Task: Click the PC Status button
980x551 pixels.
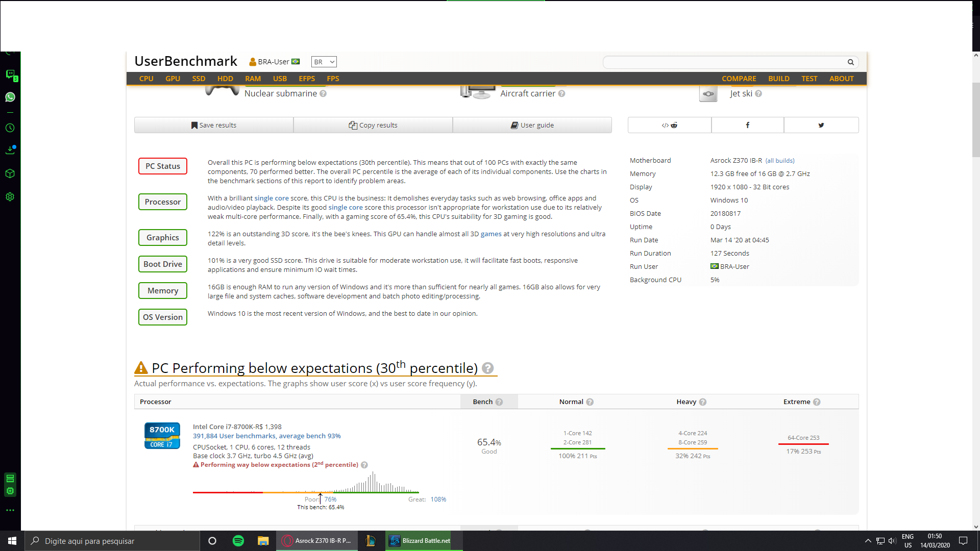Action: point(163,166)
